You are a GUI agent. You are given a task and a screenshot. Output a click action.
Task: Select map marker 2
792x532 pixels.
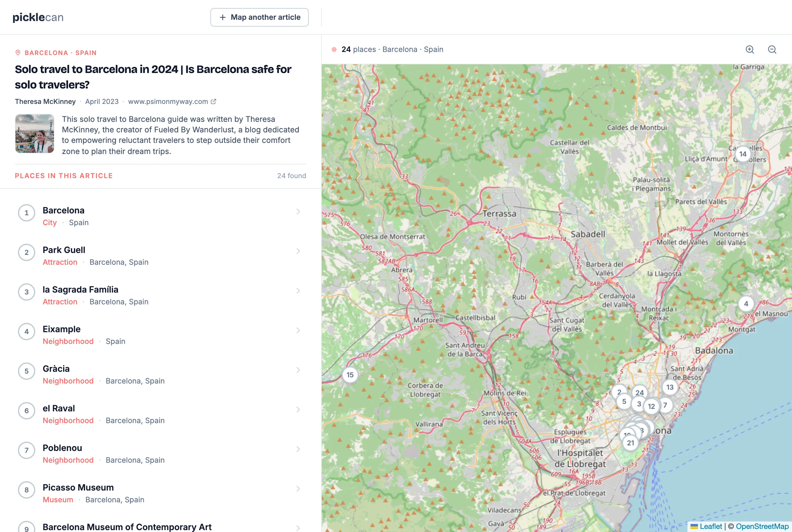click(619, 391)
